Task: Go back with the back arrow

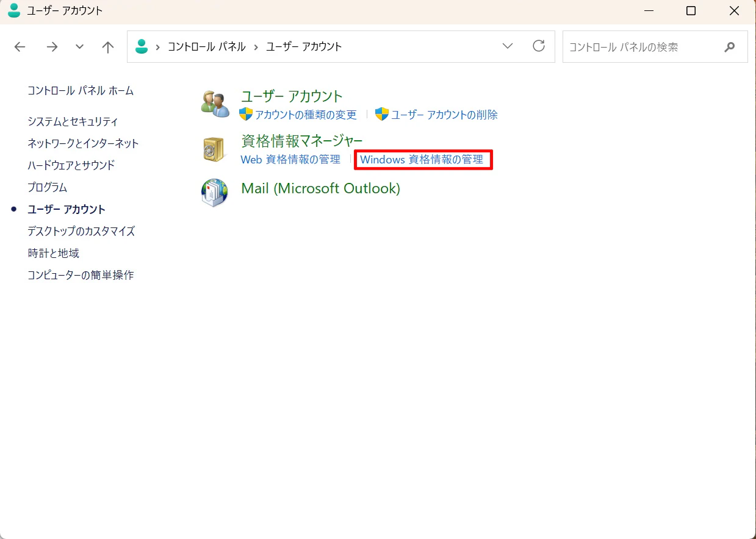Action: 20,47
